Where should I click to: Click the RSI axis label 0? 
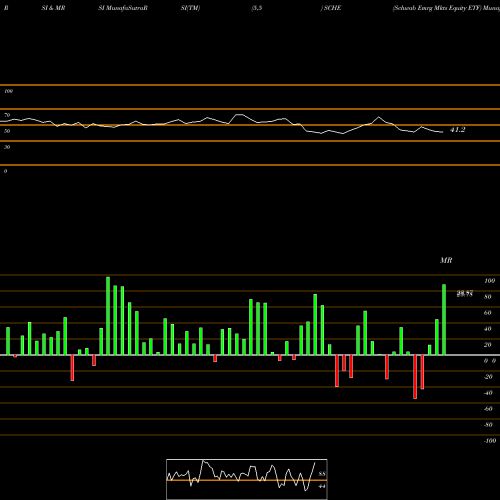click(5, 171)
